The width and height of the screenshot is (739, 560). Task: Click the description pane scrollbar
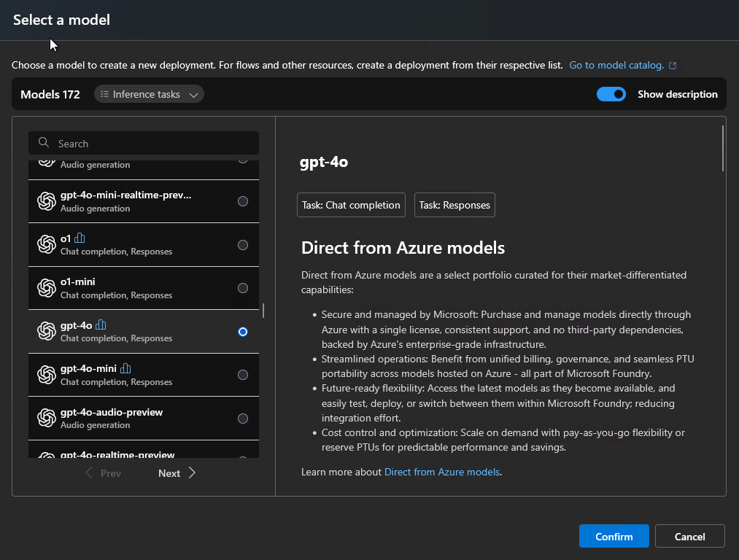click(x=722, y=148)
